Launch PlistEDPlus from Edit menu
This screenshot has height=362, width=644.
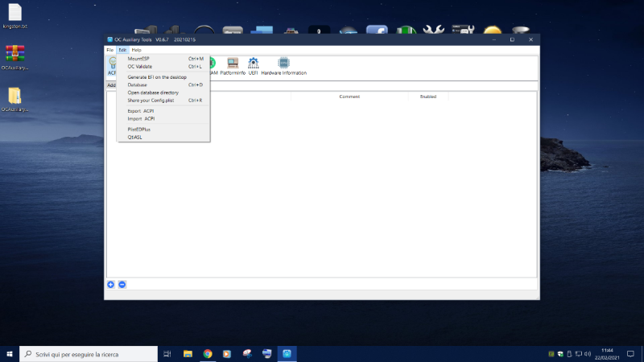point(163,130)
